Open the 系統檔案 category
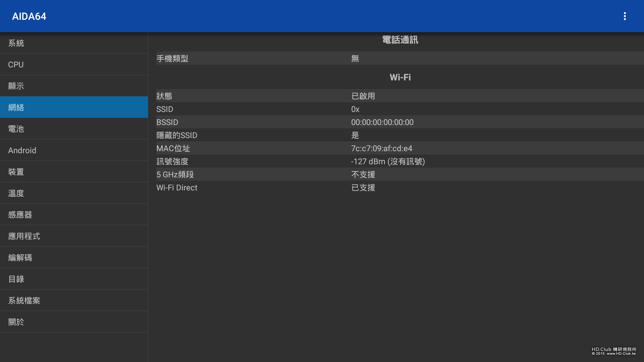This screenshot has width=644, height=362. pyautogui.click(x=74, y=300)
